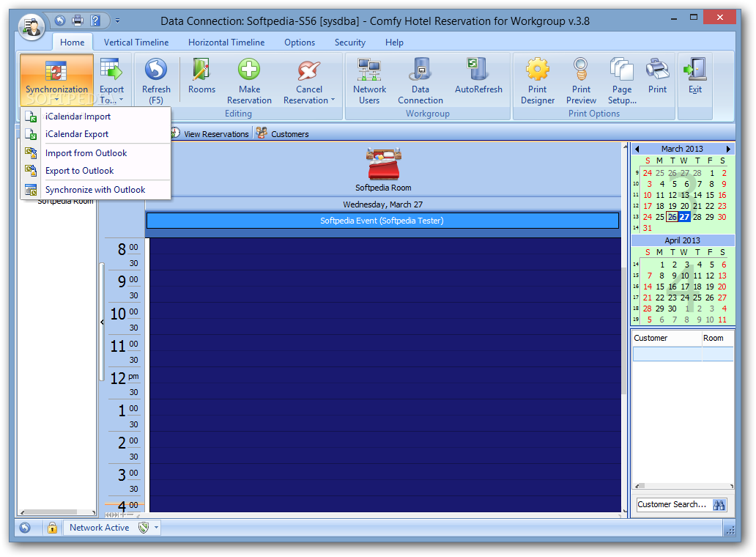
Task: Expand the quick access toolbar customize arrow
Action: (x=118, y=21)
